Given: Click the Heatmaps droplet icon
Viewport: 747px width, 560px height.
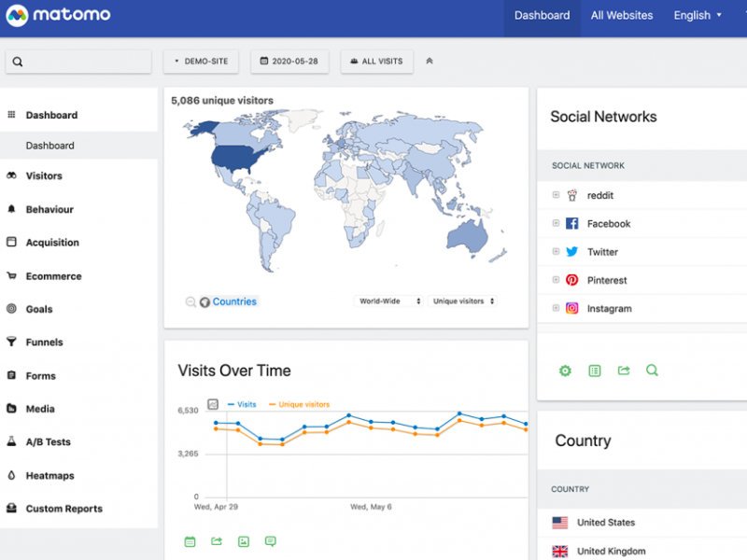Looking at the screenshot, I should (11, 475).
